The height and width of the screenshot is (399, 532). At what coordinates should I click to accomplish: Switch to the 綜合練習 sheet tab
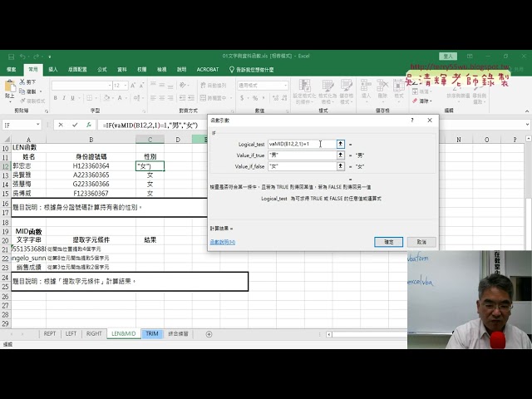[x=178, y=334]
